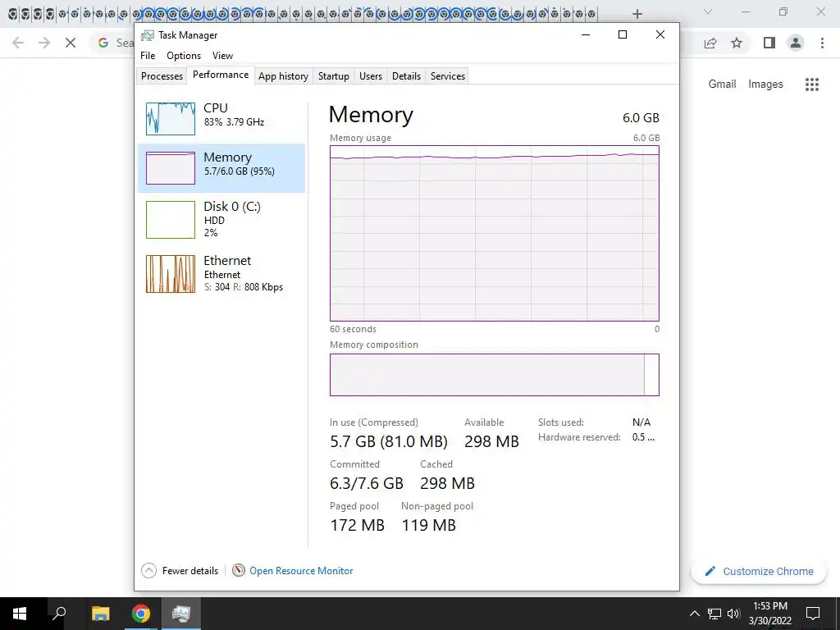Viewport: 840px width, 630px height.
Task: Show hidden system tray icons
Action: [694, 614]
